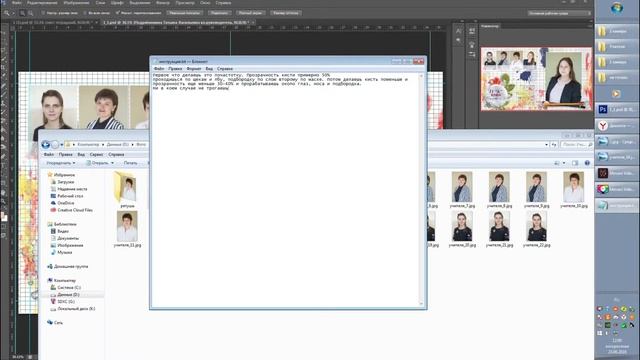This screenshot has height=360, width=640.
Task: Open the Explorer recent locations dropdown arrow
Action: [x=62, y=145]
